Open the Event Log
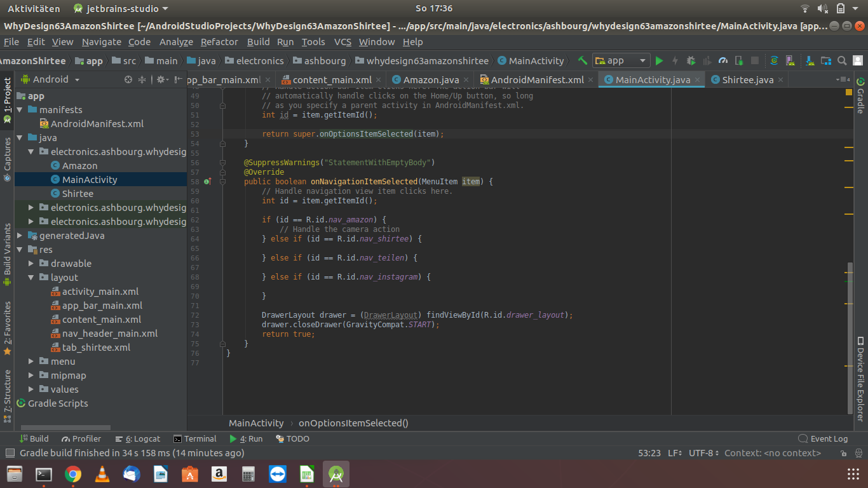Screen dimensions: 868x488 click(823, 438)
